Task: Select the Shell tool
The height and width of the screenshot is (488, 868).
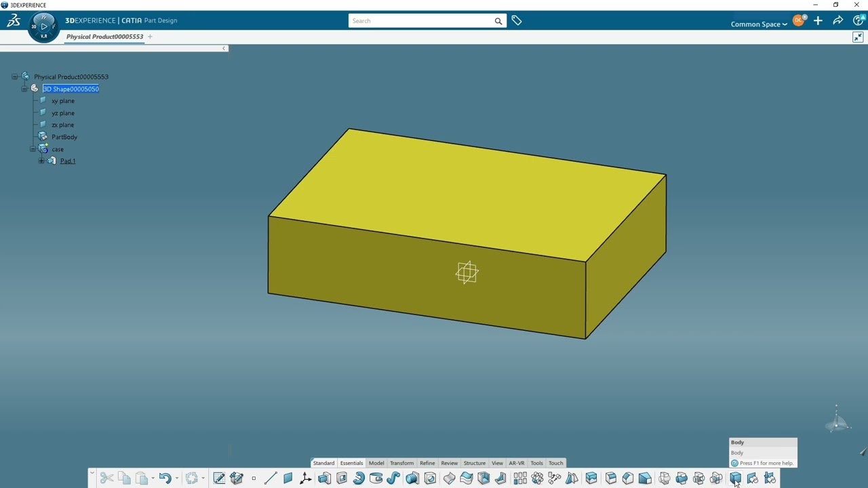Action: coord(484,479)
